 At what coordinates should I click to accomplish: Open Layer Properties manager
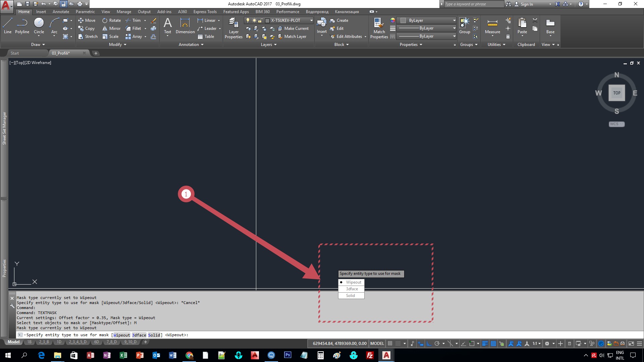pos(233,28)
